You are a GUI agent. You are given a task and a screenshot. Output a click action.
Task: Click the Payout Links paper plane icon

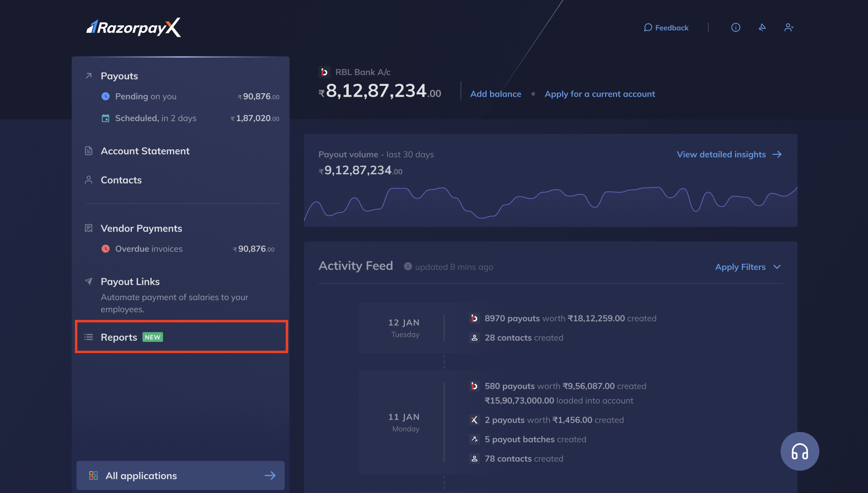tap(89, 281)
